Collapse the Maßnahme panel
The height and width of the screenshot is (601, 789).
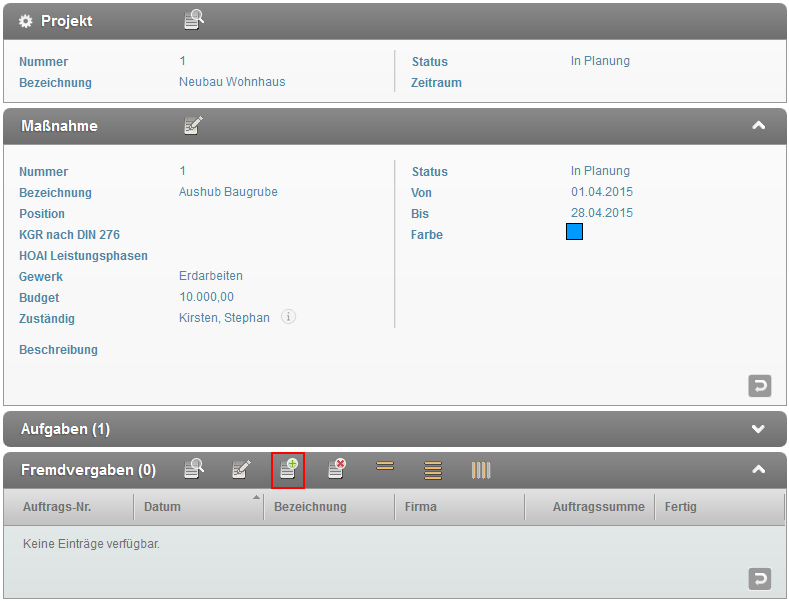click(x=758, y=125)
